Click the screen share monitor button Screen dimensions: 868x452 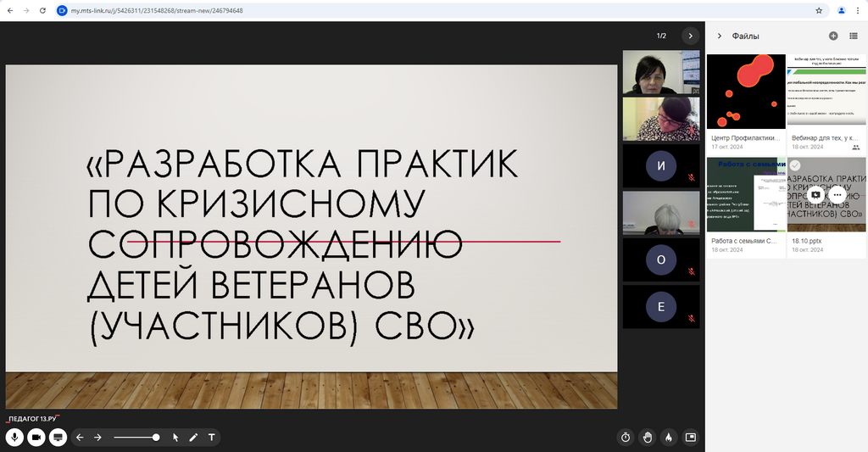coord(58,438)
